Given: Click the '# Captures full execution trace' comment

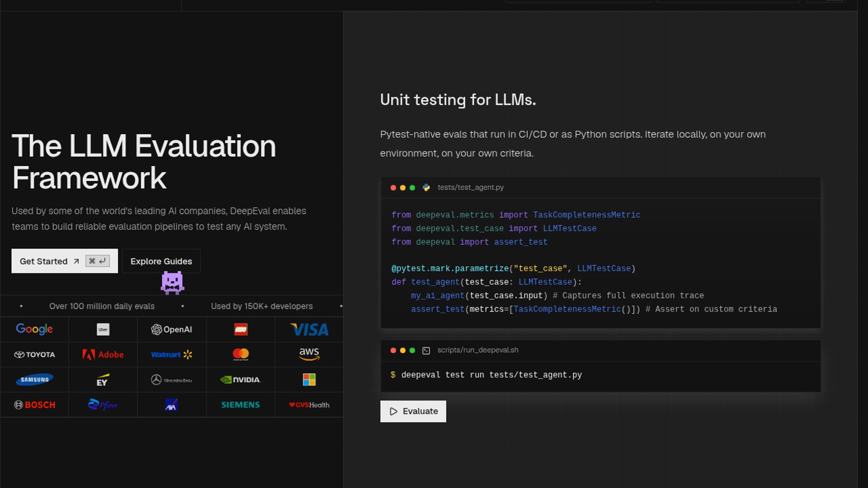Looking at the screenshot, I should point(628,296).
